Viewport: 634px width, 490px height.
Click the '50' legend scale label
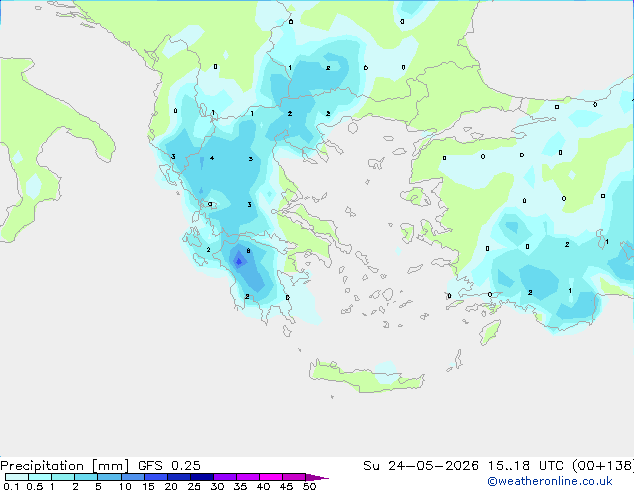[x=309, y=486]
